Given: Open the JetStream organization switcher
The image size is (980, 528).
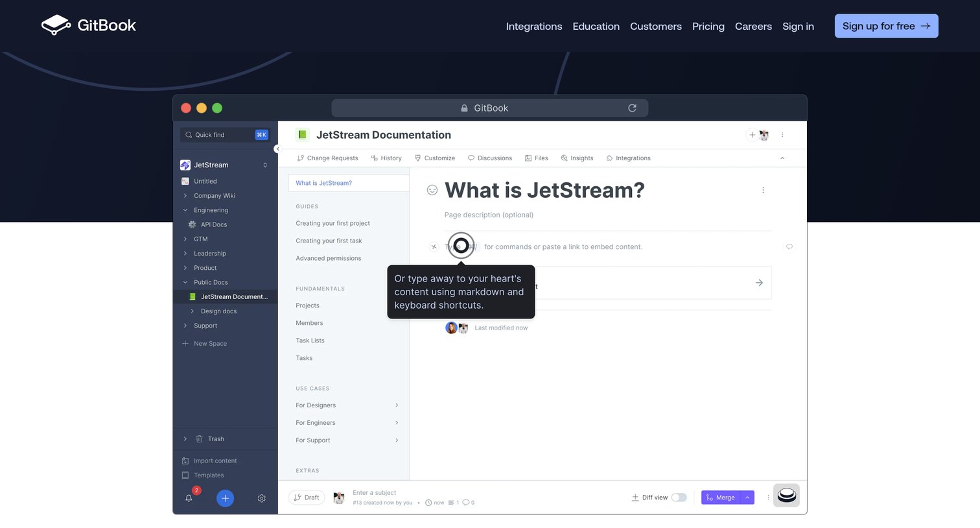Looking at the screenshot, I should 225,165.
